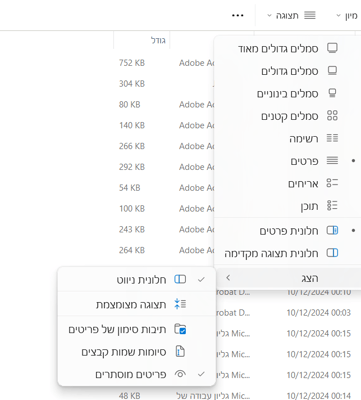The image size is (361, 400).
Task: Select the 48 KB size cell
Action: point(130,396)
